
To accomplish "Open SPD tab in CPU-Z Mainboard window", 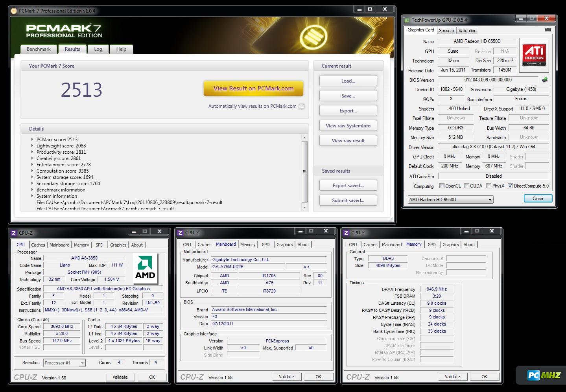I will point(266,245).
